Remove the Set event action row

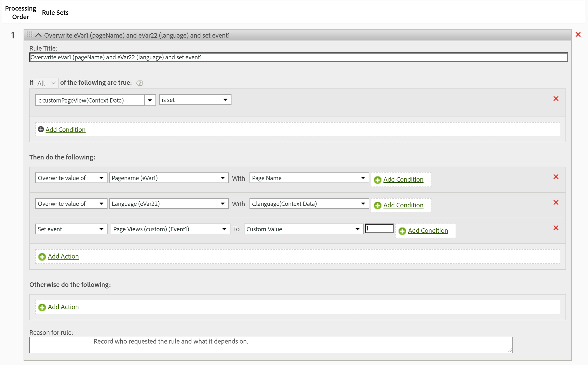(x=556, y=228)
